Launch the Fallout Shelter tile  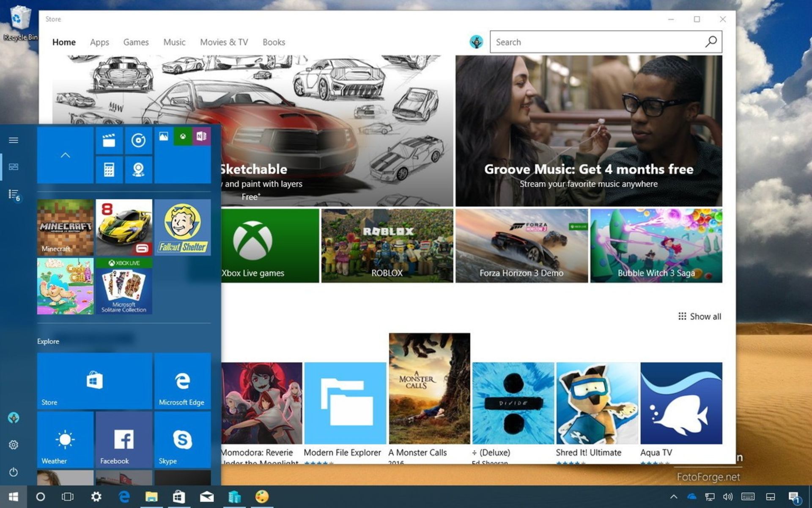coord(183,227)
